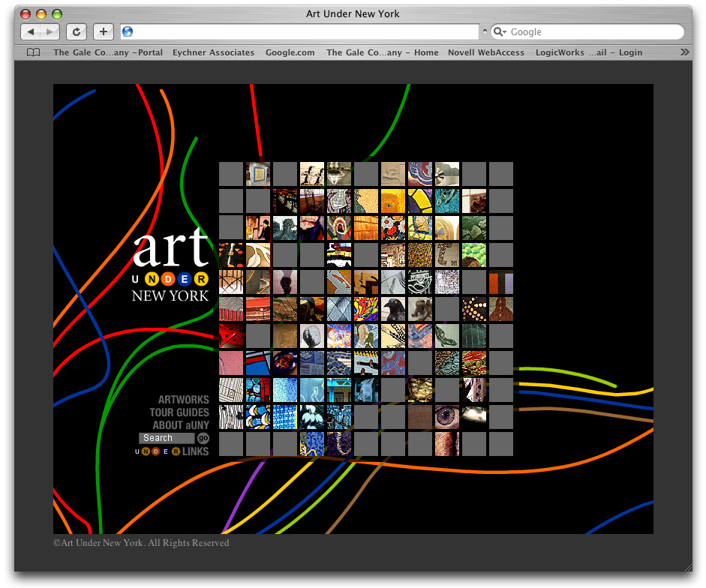Viewport: 706px width, 588px height.
Task: Open 'LogicWorks ...ail - Login' bookmark
Action: pos(589,52)
